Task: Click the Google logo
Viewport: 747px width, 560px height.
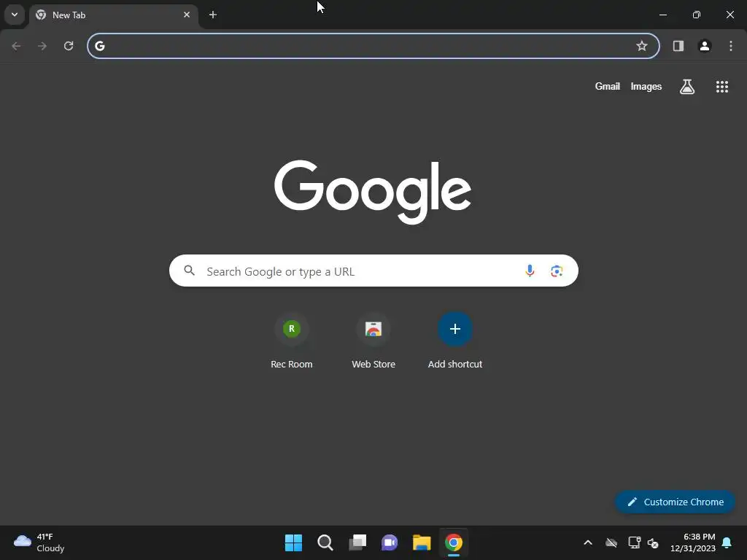Action: point(373,192)
